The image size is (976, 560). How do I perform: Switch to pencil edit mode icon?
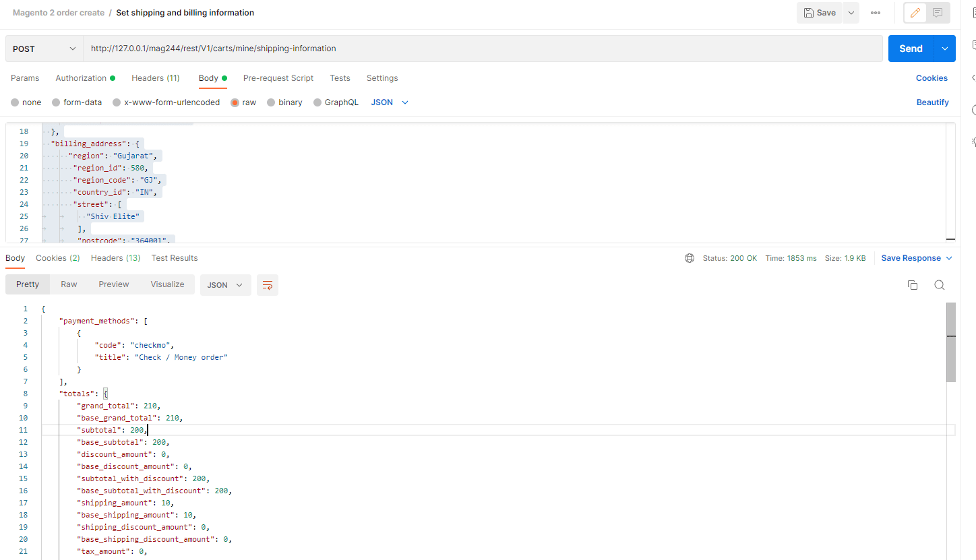click(915, 13)
